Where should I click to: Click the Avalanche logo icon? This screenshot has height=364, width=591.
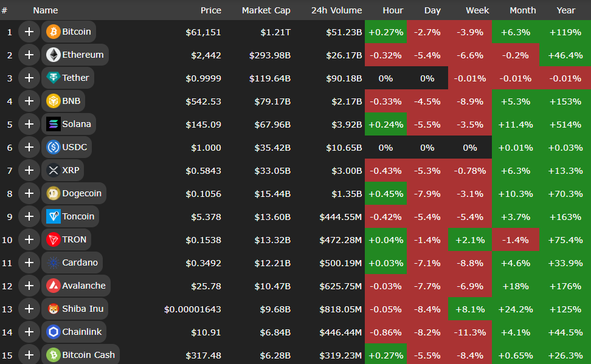click(x=53, y=286)
